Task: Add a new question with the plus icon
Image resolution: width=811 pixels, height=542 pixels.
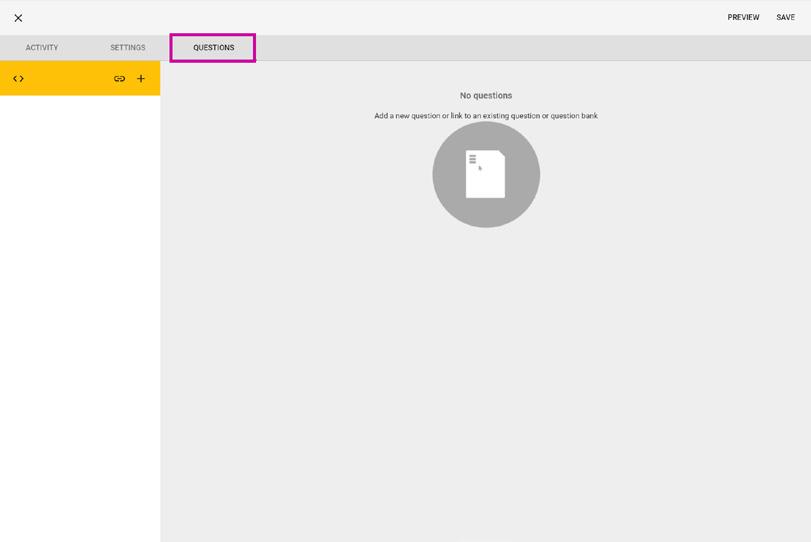Action: pyautogui.click(x=141, y=79)
